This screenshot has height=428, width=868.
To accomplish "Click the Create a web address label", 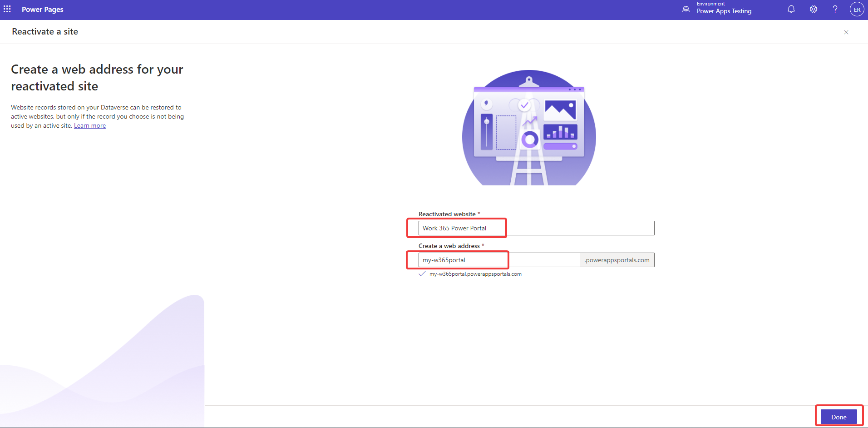I will 449,246.
